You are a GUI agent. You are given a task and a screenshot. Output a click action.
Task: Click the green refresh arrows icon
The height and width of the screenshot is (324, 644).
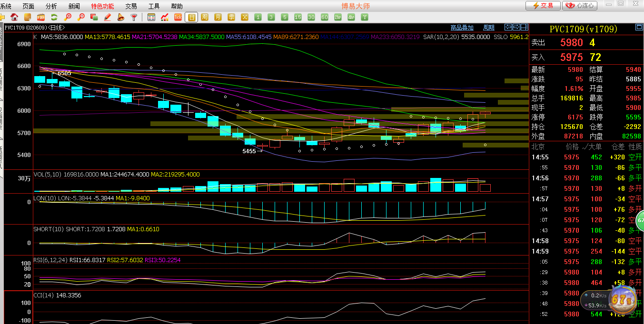[x=54, y=17]
